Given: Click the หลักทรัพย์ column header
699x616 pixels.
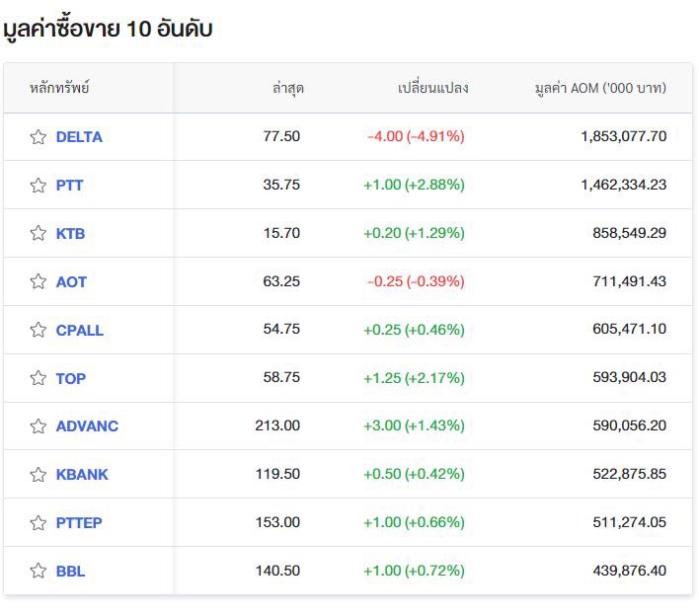Looking at the screenshot, I should pos(59,88).
